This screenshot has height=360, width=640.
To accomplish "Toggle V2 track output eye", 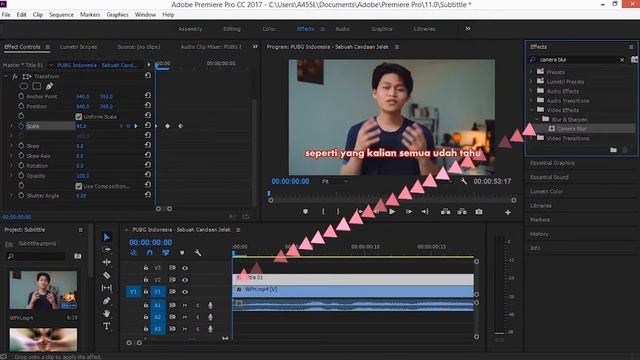I will [x=185, y=280].
